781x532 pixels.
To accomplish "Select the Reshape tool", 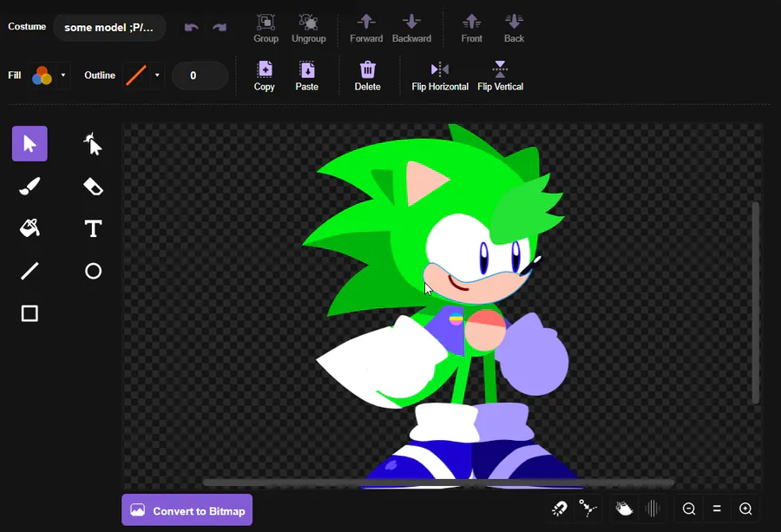I will 93,144.
